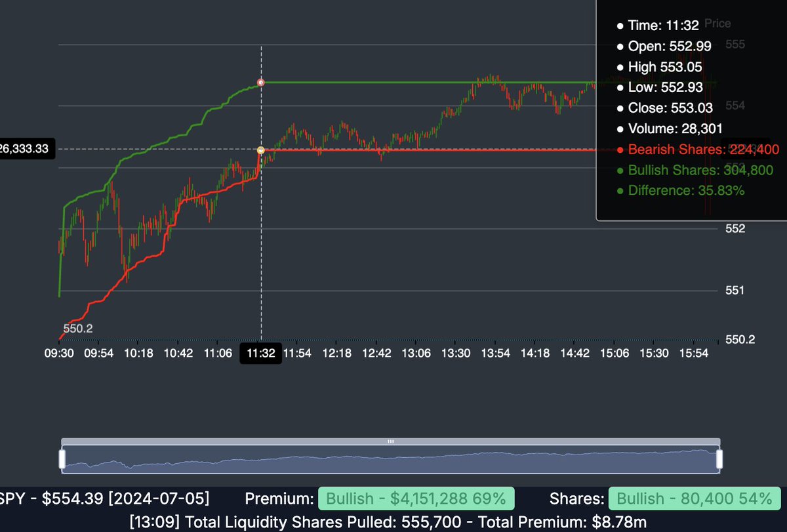Click the grip dots on the navigator bar
This screenshot has width=787, height=532.
[390, 443]
